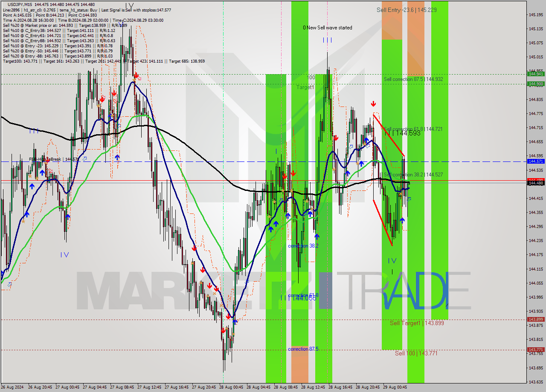
Task: Select the upper red trendline of the wedge
Action: pyautogui.click(x=389, y=135)
